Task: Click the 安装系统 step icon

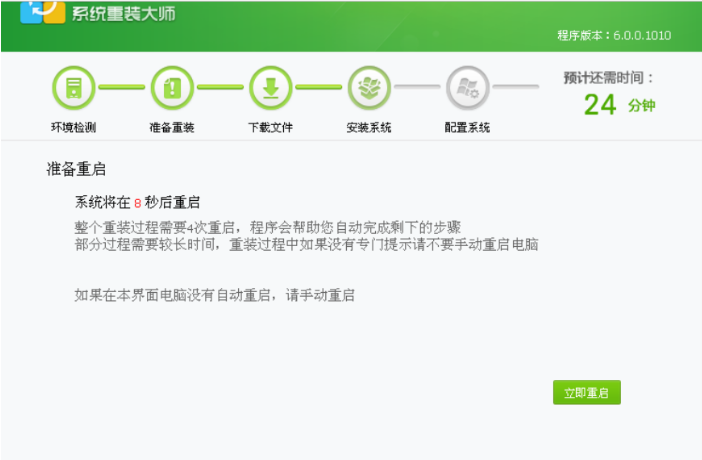Action: point(369,88)
